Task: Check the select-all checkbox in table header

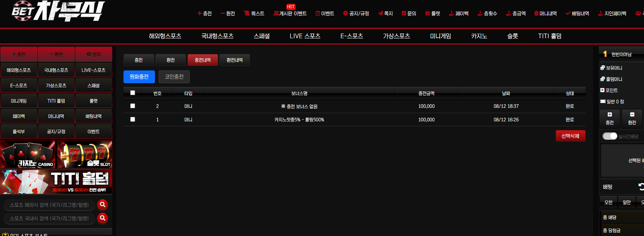Action: 132,93
